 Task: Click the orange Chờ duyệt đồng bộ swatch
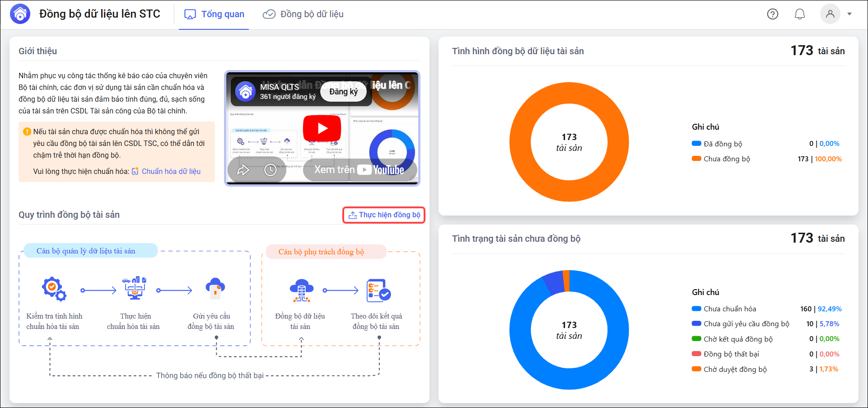pyautogui.click(x=696, y=369)
